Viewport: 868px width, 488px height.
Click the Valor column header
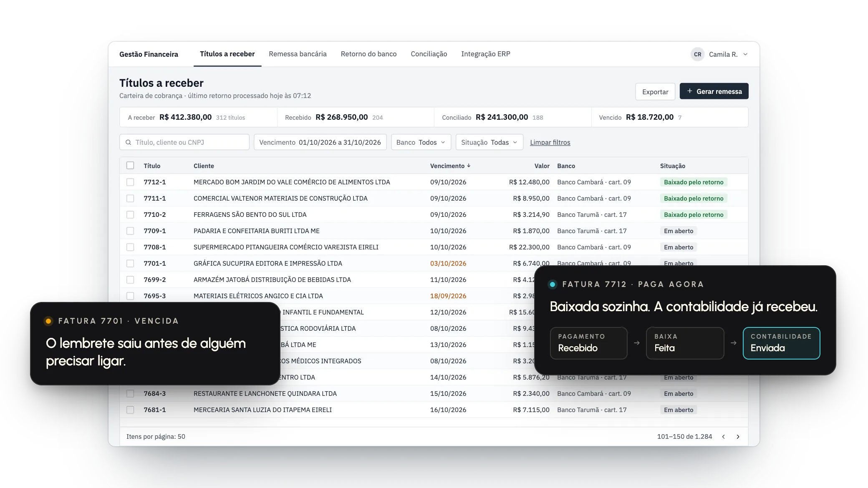click(x=542, y=166)
